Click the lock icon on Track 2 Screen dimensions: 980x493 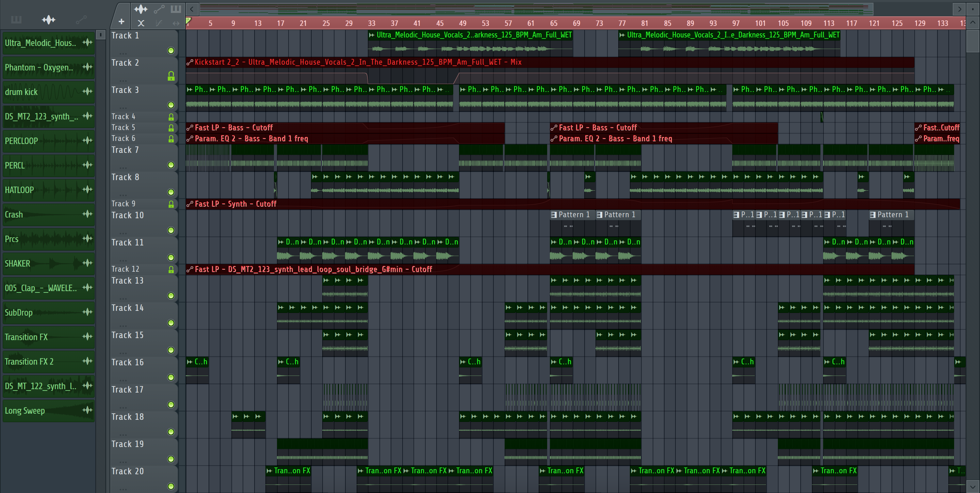(171, 77)
